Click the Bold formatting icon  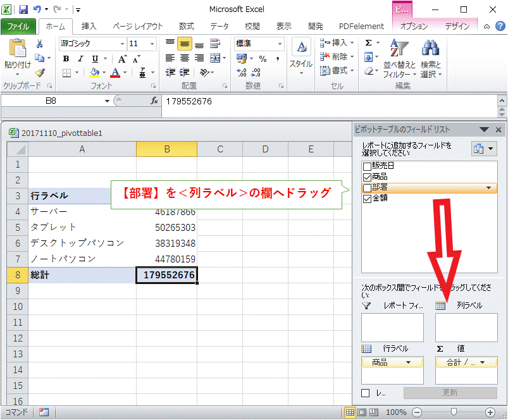tap(65, 59)
